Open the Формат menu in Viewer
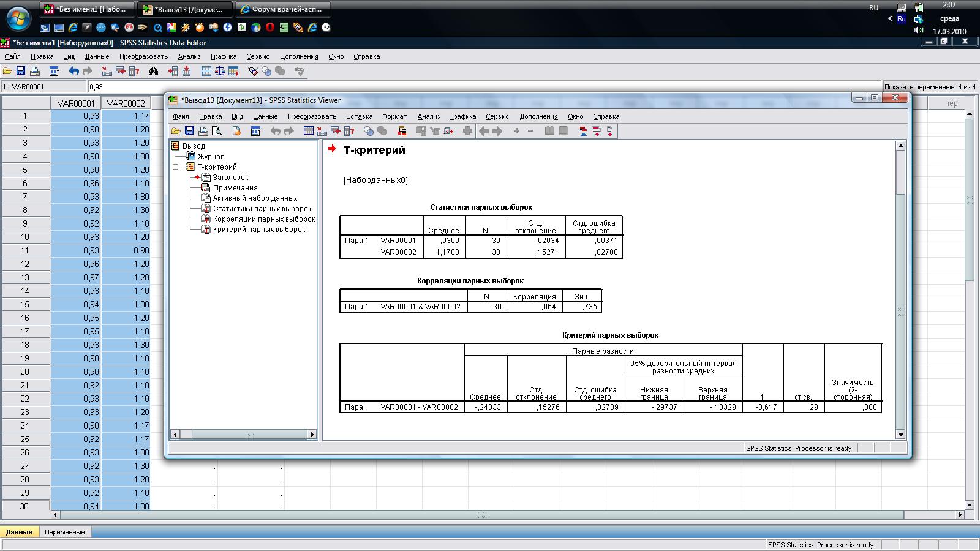 [x=394, y=116]
